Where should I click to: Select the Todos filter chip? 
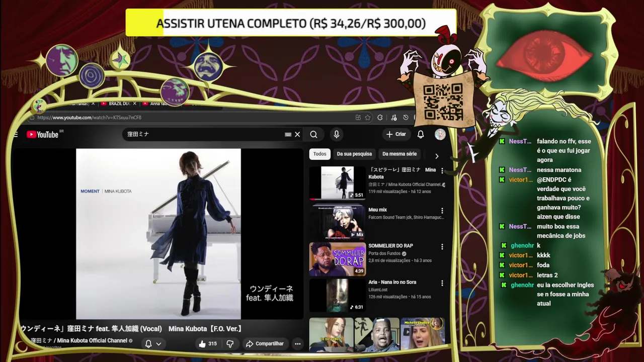point(319,154)
